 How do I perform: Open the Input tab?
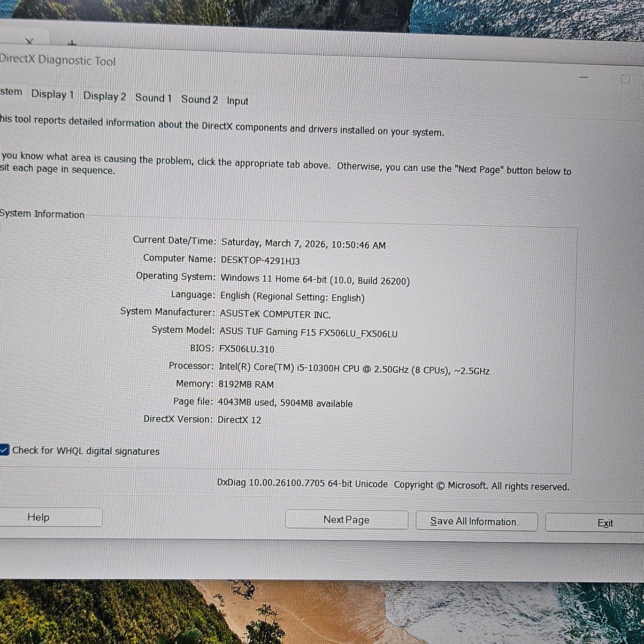237,101
